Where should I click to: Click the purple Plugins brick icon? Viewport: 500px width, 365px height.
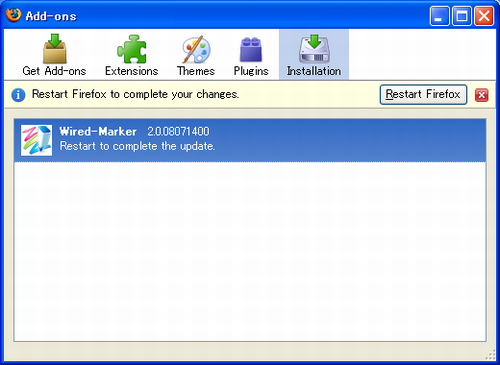tap(251, 50)
